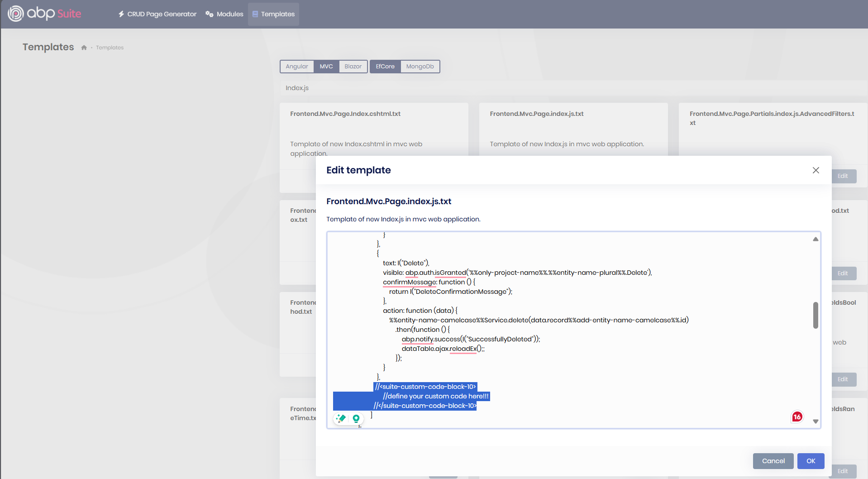Switch to Blazor framework toggle
868x479 pixels.
(x=353, y=67)
